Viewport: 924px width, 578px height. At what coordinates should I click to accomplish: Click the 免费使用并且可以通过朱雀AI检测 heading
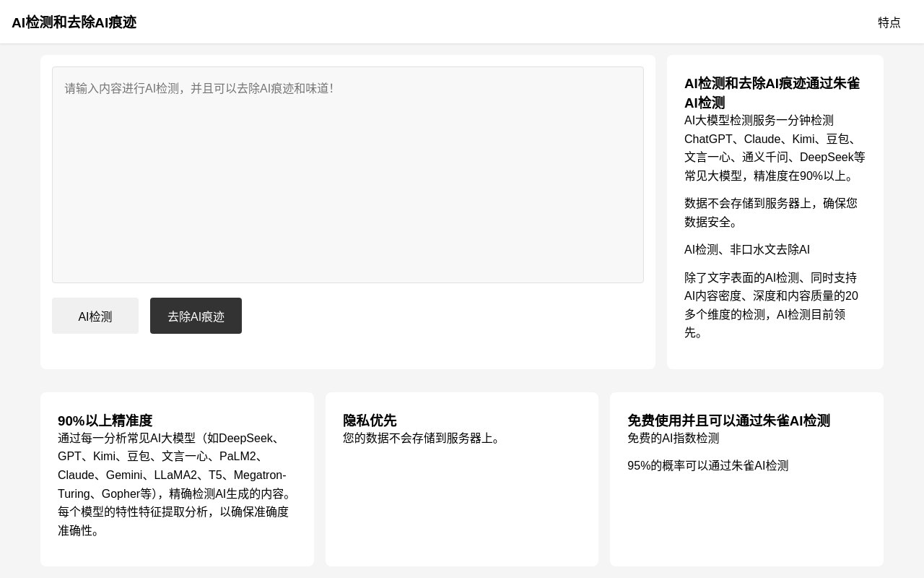[728, 420]
